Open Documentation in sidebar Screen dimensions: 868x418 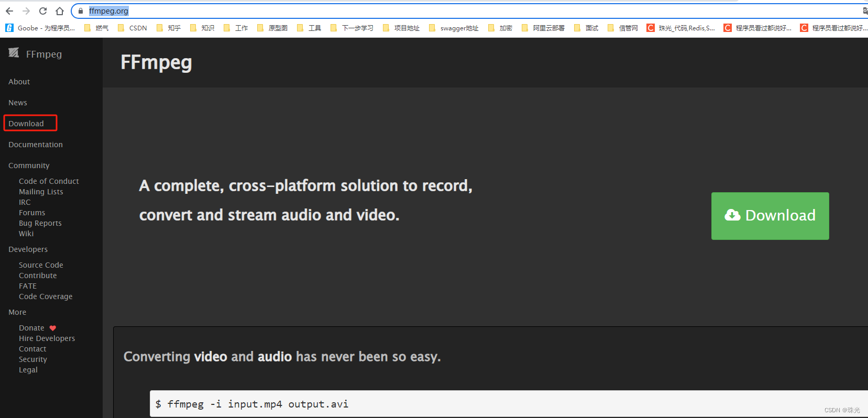click(36, 145)
